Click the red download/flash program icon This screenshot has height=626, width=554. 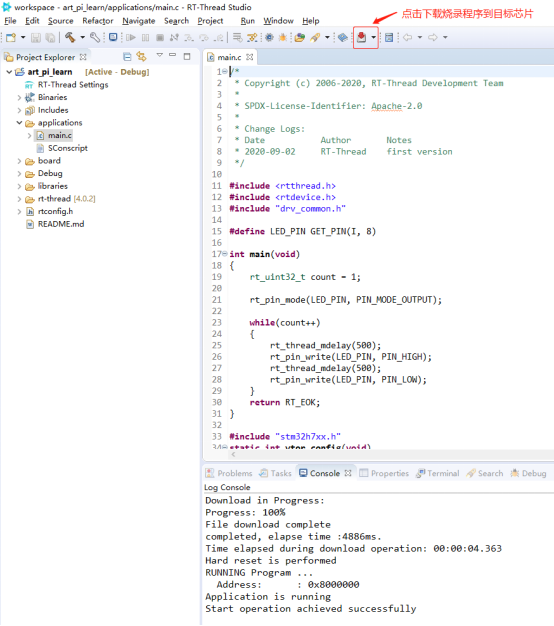tap(362, 38)
